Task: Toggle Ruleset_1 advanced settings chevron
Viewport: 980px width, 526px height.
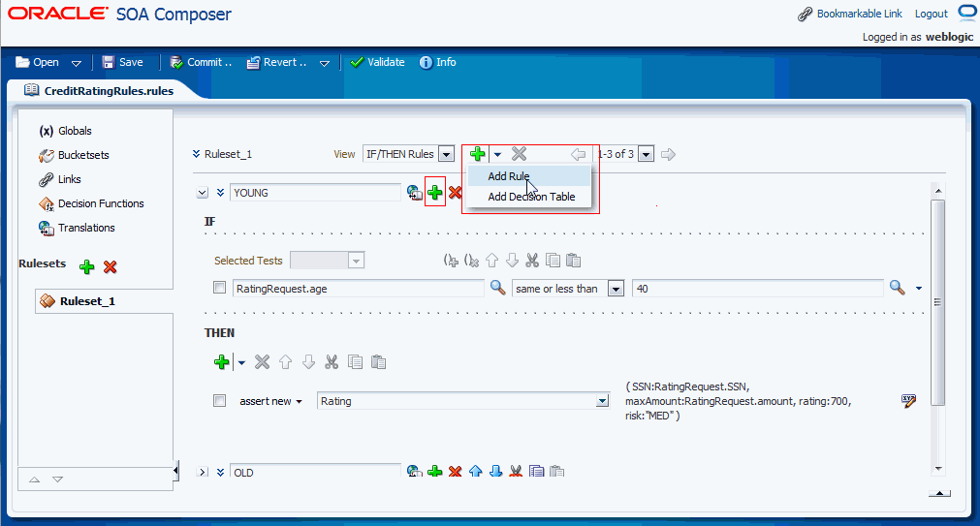Action: [x=196, y=154]
